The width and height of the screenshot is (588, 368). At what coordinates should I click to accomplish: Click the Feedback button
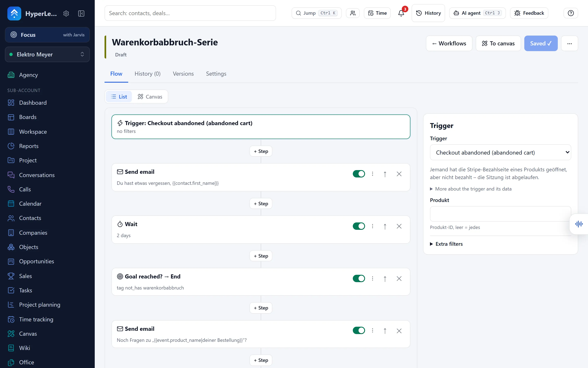tap(529, 13)
